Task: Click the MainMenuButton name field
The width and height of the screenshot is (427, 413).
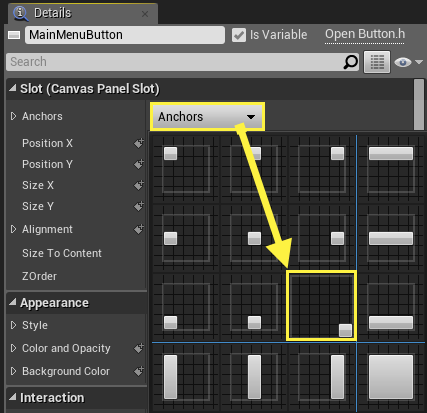Action: [125, 35]
